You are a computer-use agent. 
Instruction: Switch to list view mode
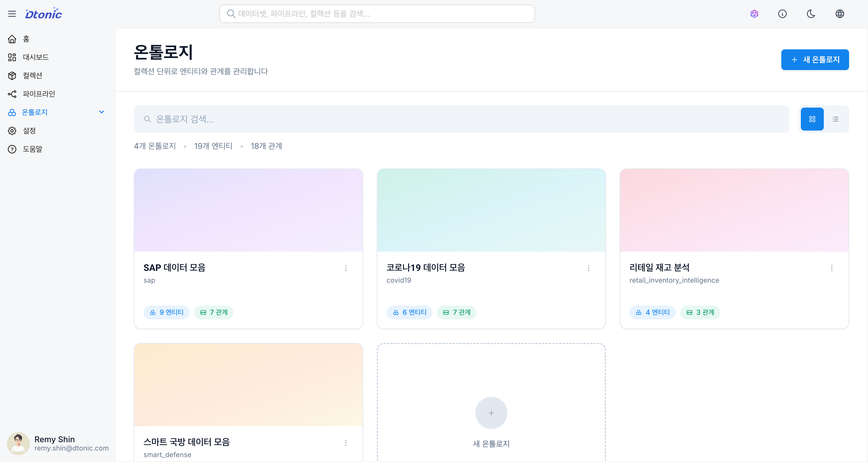coord(836,119)
